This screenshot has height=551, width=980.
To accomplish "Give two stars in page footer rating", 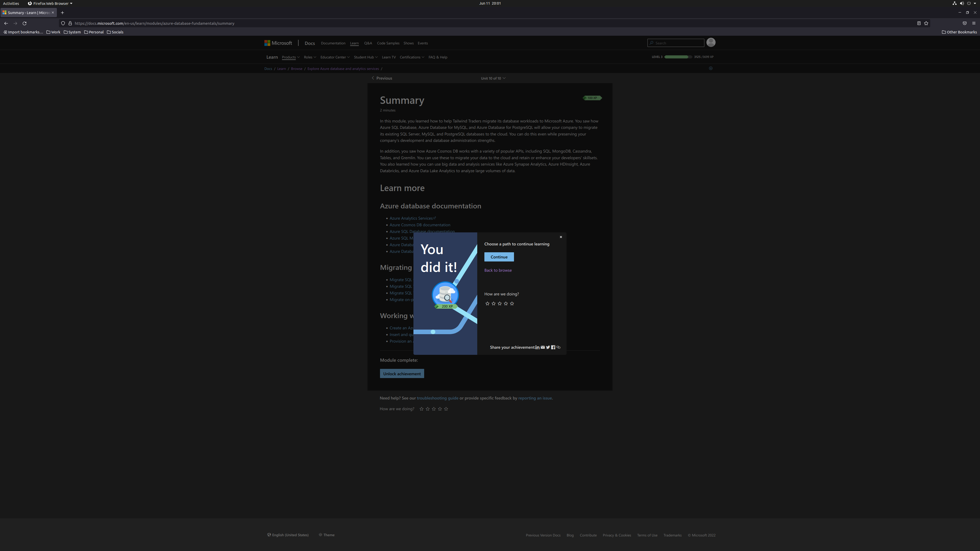I will click(x=428, y=409).
